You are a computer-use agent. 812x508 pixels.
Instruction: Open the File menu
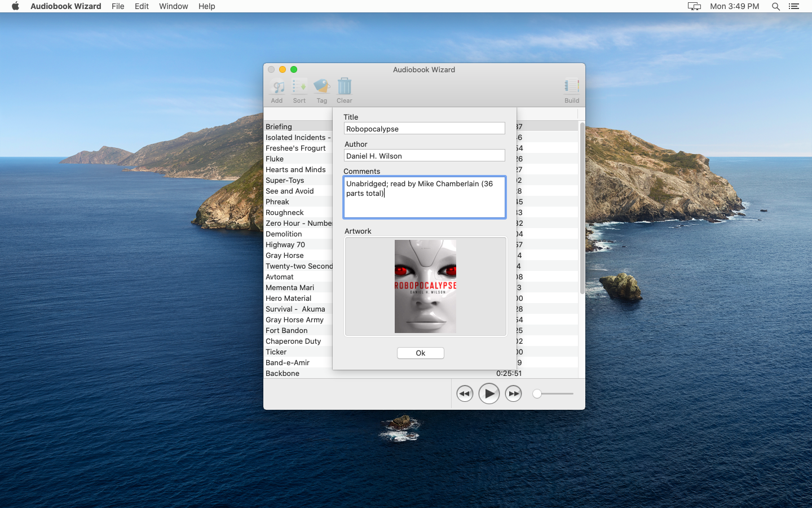[118, 6]
